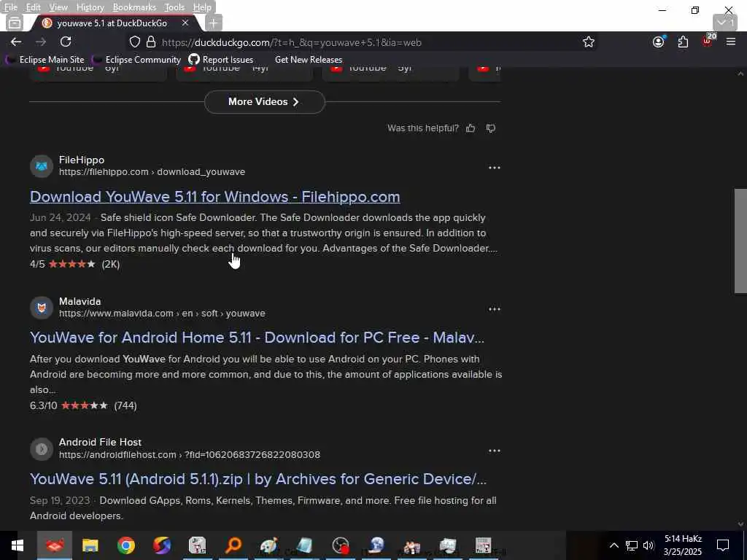Open the Windows Start menu

(x=18, y=545)
